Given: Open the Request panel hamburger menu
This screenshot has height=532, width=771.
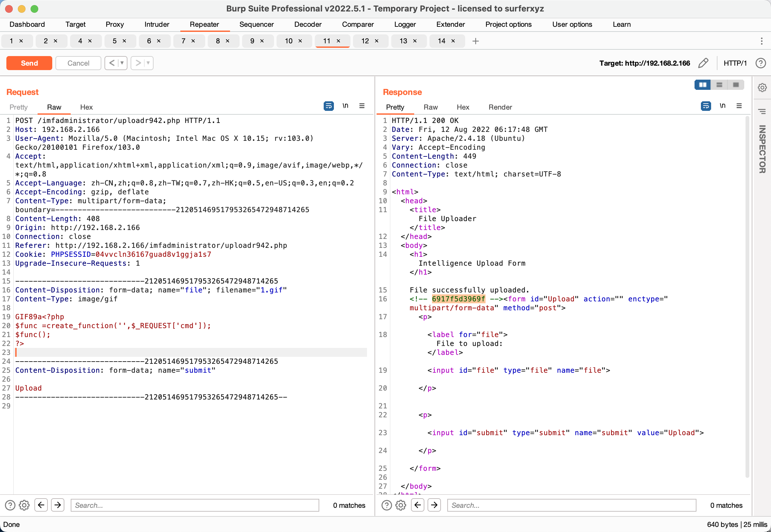Looking at the screenshot, I should [362, 106].
